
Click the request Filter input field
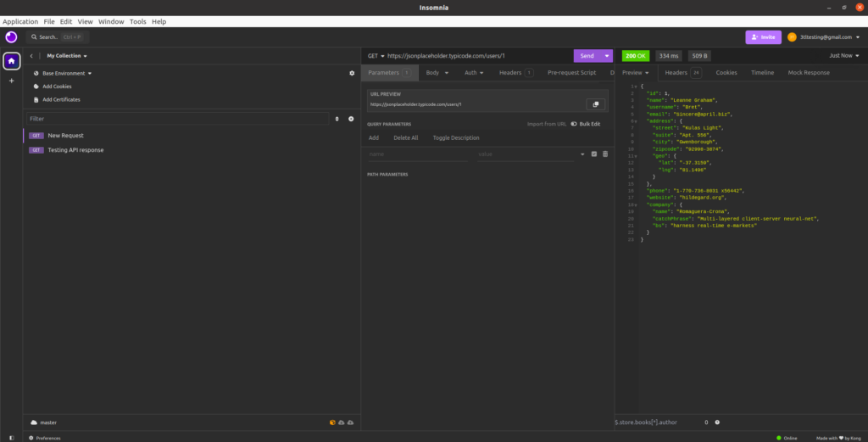click(176, 119)
